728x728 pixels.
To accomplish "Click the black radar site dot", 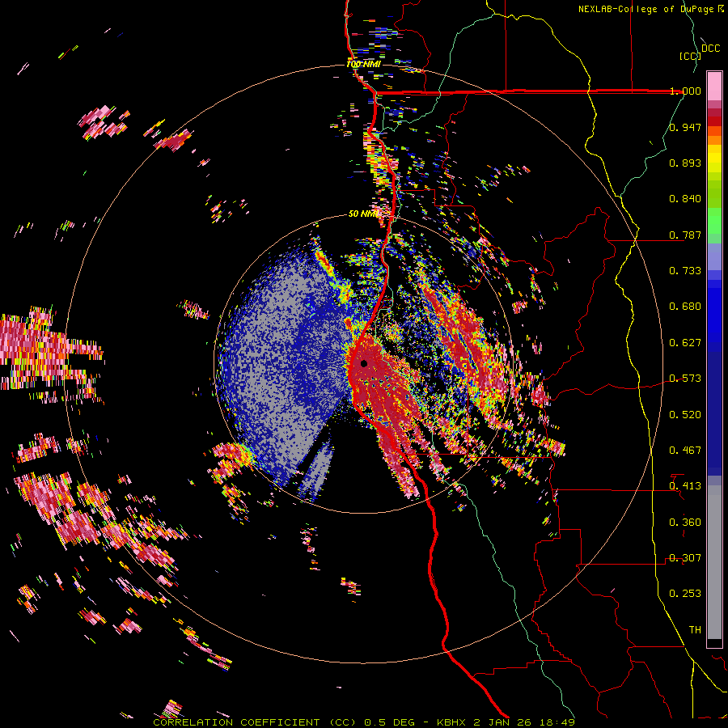I will (363, 363).
